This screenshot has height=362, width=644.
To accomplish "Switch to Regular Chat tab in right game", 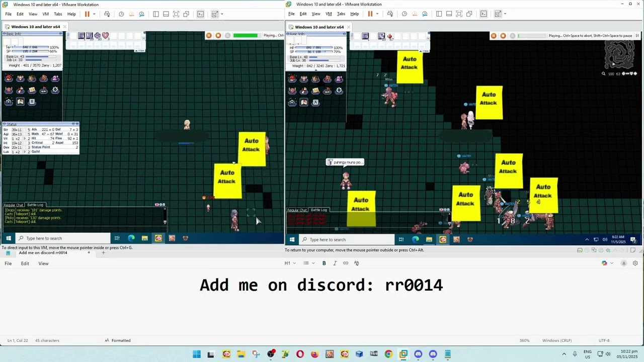I will point(297,210).
